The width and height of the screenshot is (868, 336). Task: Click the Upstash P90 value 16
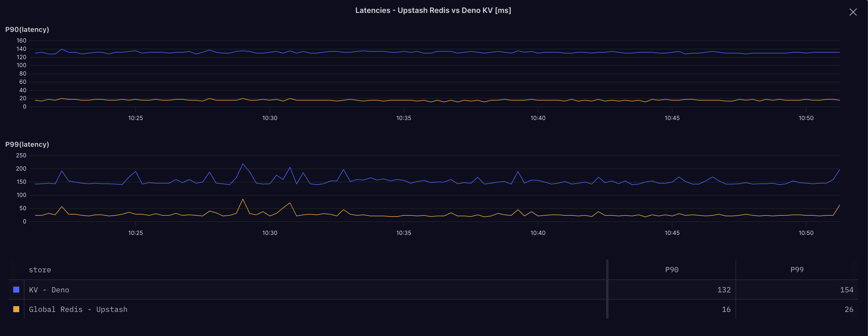pos(726,309)
